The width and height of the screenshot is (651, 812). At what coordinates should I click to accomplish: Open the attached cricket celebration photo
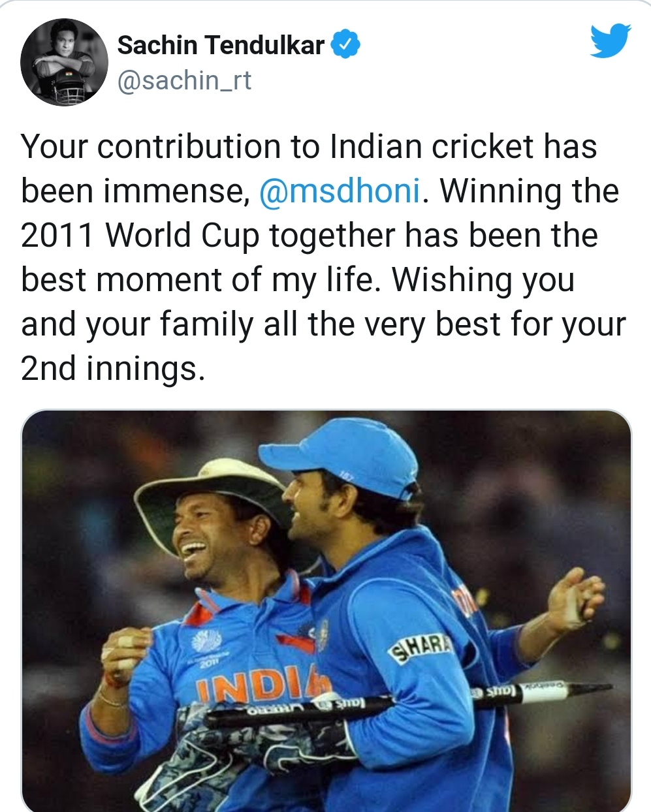326,611
